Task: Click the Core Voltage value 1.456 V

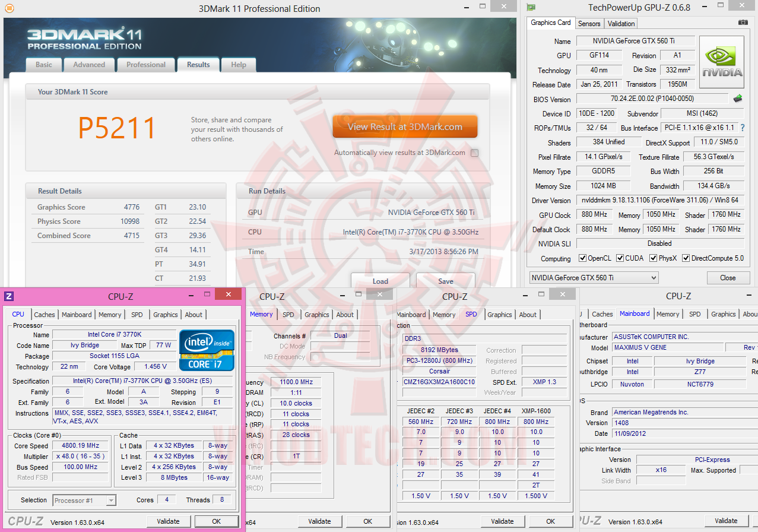Action: point(155,366)
